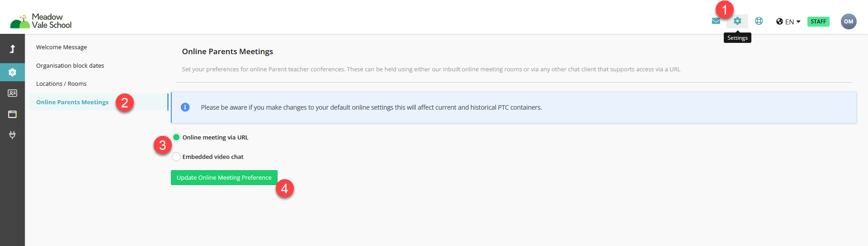Click Update Online Meeting Preference button
Screen dimensions: 868x246
pos(224,177)
